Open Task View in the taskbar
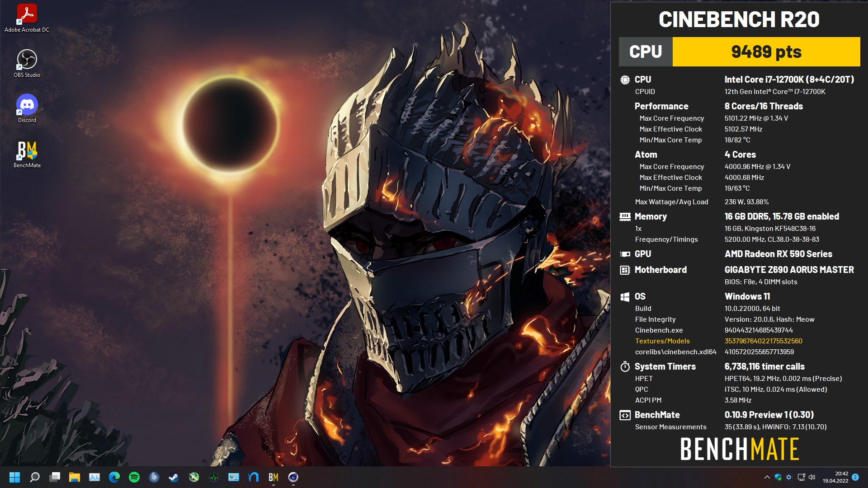The height and width of the screenshot is (488, 868). (55, 477)
